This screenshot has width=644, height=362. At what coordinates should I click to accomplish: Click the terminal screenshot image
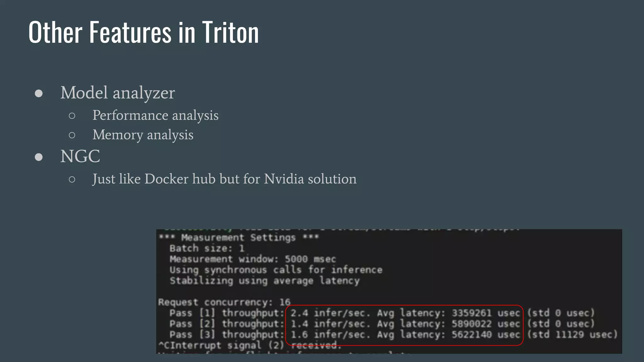(x=389, y=291)
